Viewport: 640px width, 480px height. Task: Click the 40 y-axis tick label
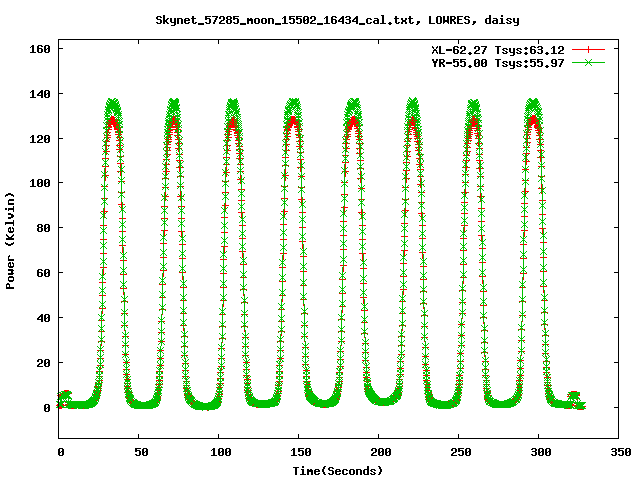43,318
